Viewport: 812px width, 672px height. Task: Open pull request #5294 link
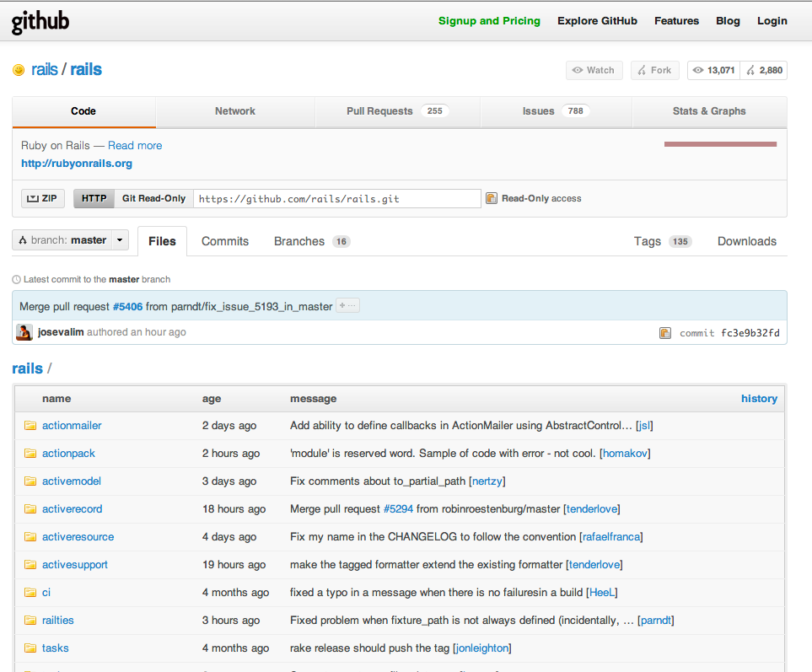[398, 509]
